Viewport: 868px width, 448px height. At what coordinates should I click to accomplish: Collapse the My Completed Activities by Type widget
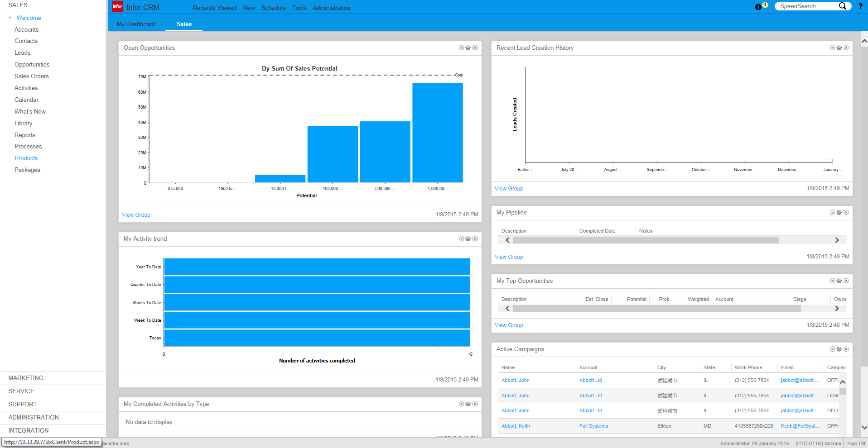click(x=461, y=404)
